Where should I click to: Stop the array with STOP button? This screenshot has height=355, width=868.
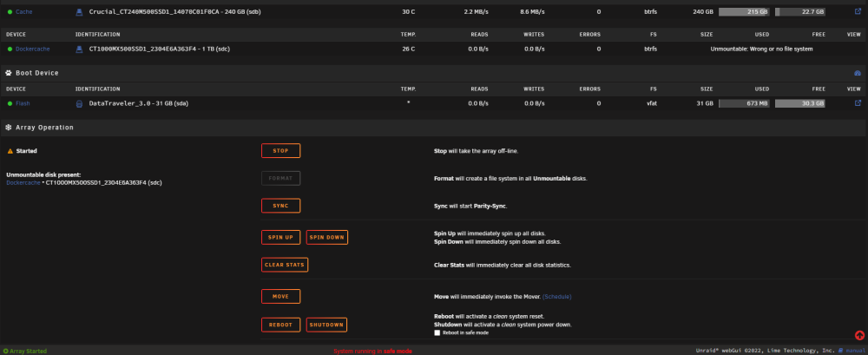(280, 151)
